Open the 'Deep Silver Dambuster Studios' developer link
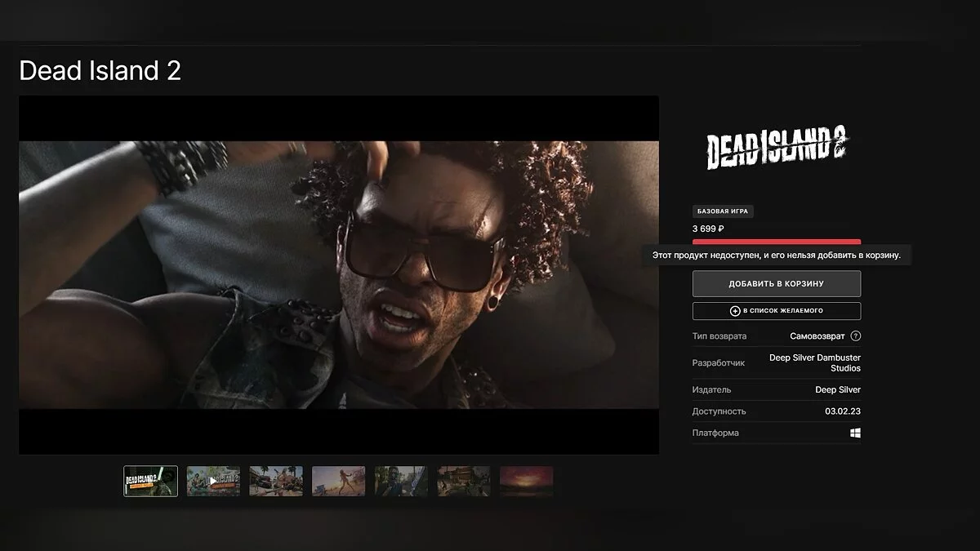 click(x=814, y=362)
